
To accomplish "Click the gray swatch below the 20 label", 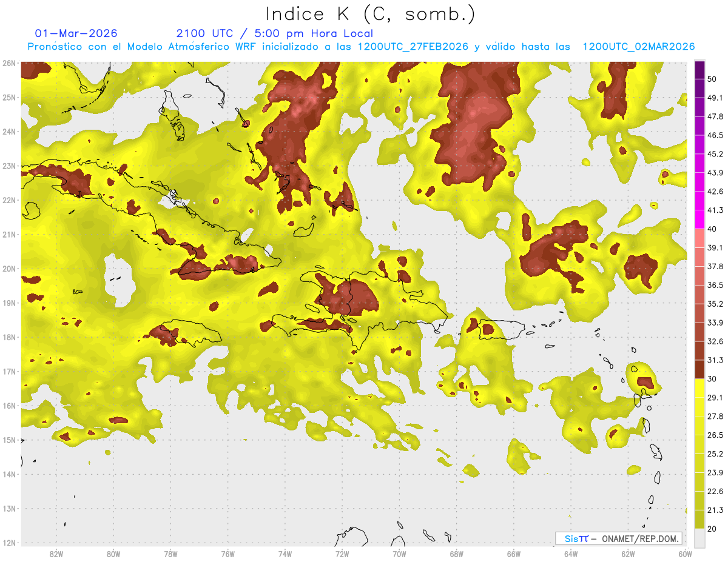I will tap(699, 537).
